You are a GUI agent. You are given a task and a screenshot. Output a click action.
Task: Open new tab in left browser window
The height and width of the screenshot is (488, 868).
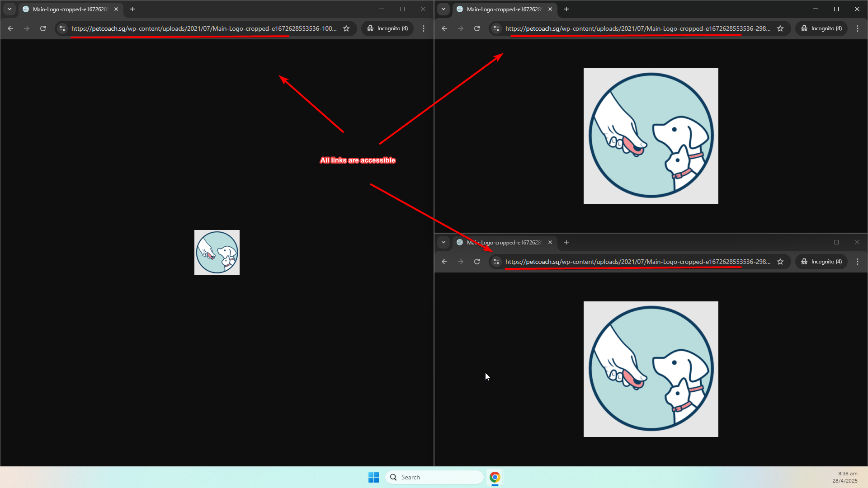point(132,9)
